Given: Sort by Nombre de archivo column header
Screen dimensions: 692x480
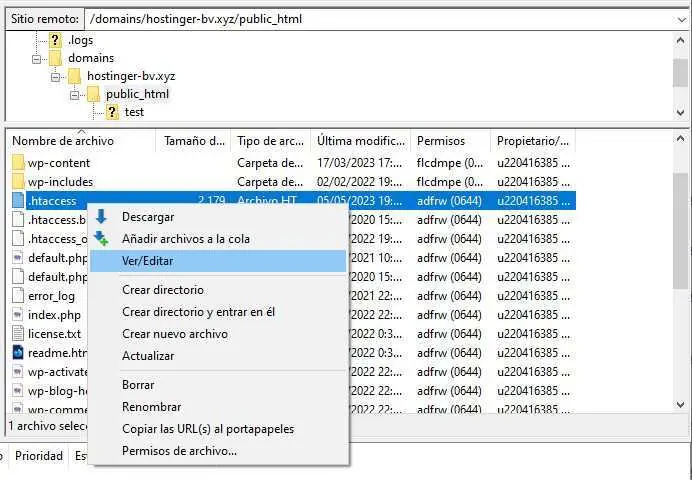Looking at the screenshot, I should (x=63, y=141).
